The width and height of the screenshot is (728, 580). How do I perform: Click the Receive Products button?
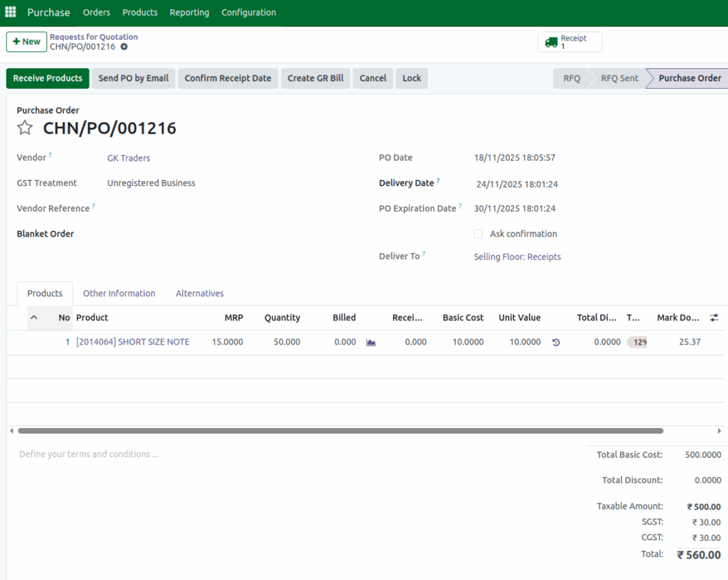(47, 78)
